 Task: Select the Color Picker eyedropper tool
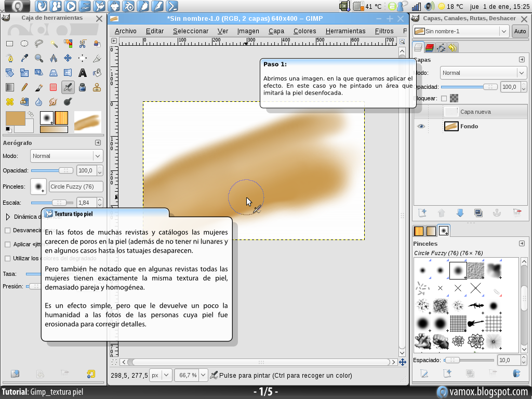coord(24,58)
